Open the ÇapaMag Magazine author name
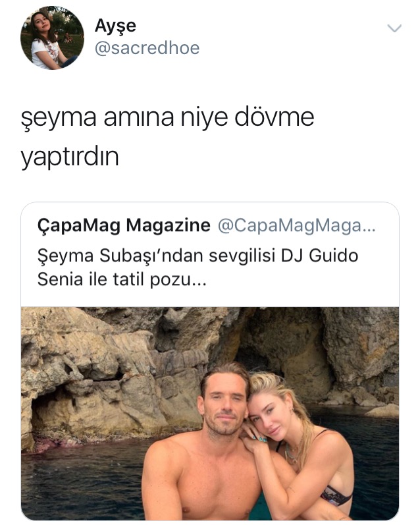This screenshot has height=525, width=420. click(124, 225)
